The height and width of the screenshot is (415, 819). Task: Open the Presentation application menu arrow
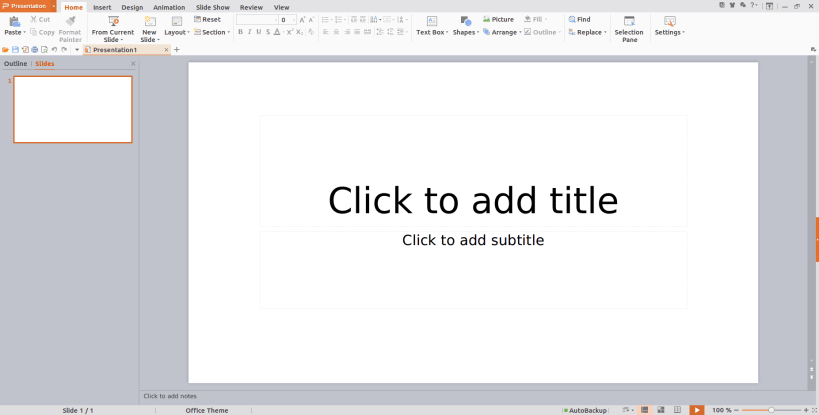click(53, 6)
